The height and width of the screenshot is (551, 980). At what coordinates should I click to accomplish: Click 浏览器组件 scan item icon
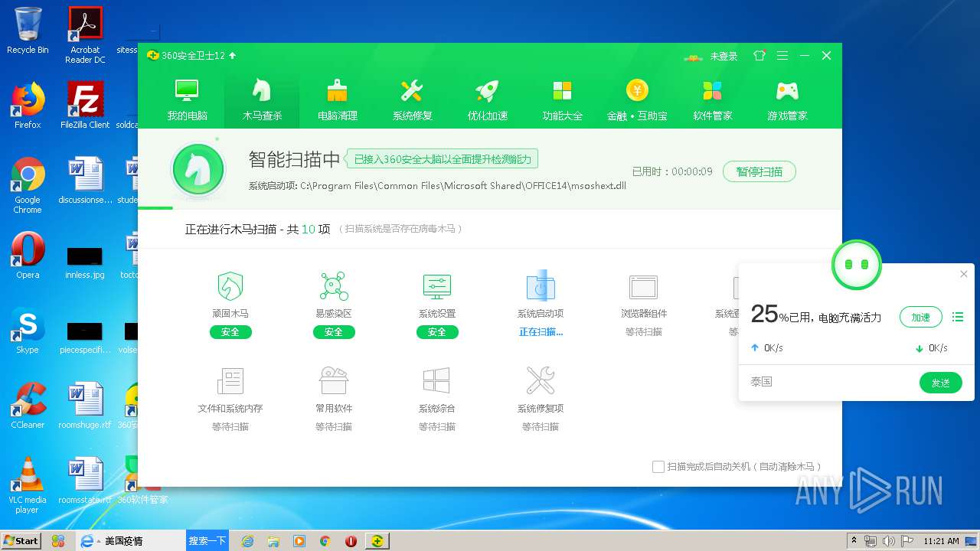[x=644, y=287]
